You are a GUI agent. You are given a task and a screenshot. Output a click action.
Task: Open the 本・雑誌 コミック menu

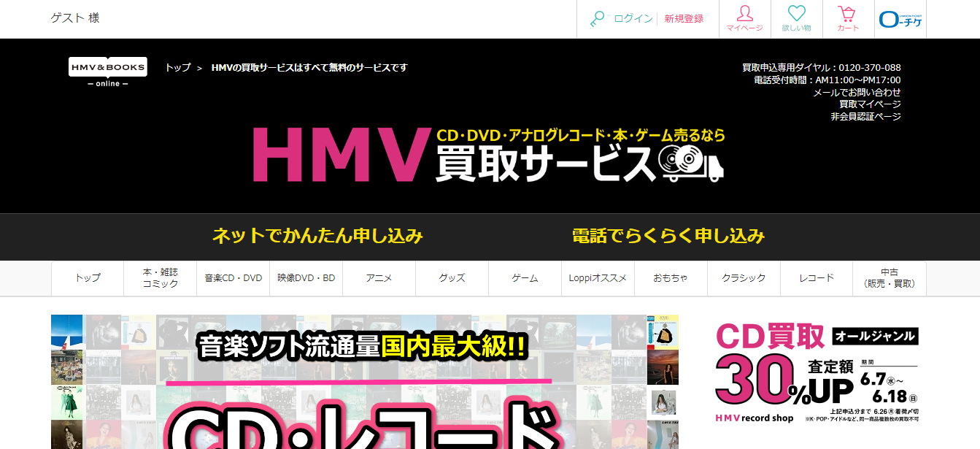(160, 278)
